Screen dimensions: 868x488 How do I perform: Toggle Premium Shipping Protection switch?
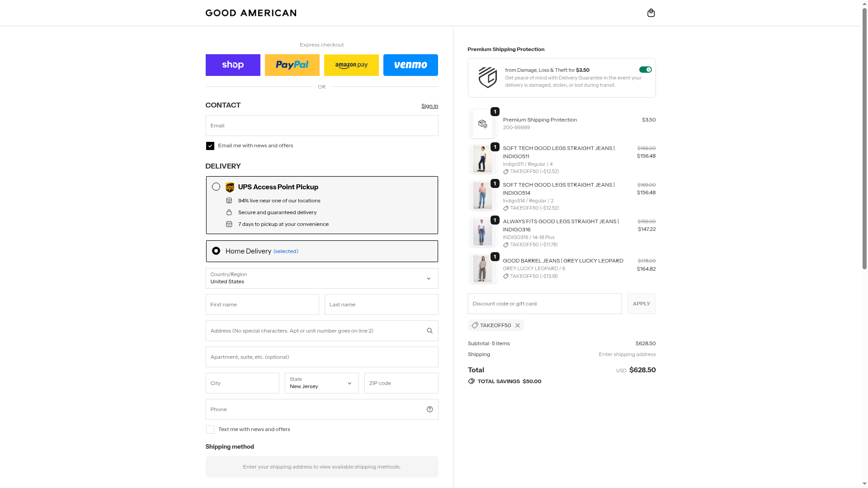(645, 70)
